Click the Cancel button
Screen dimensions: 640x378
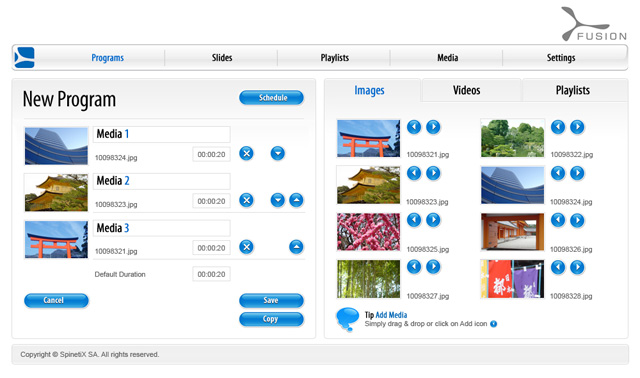coord(56,300)
